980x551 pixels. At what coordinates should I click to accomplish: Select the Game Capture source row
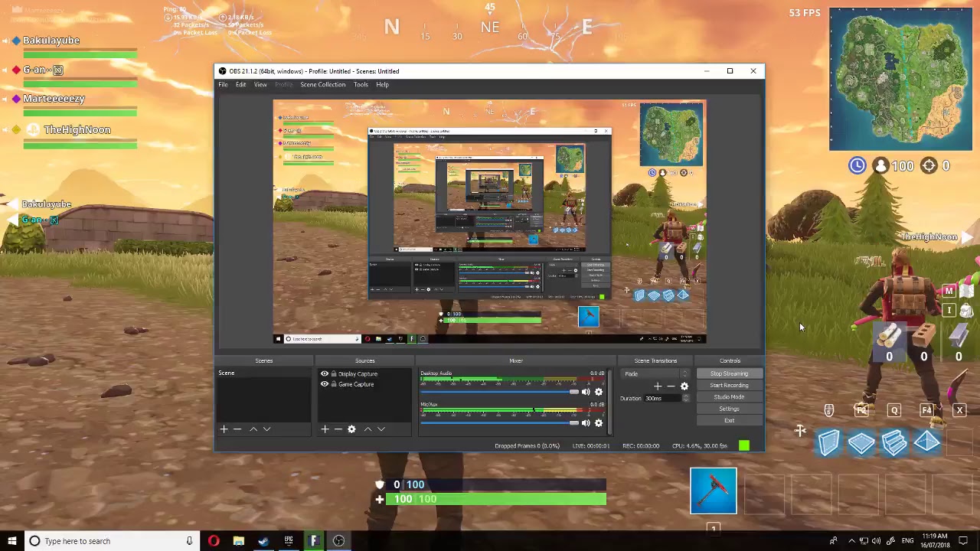tap(364, 384)
